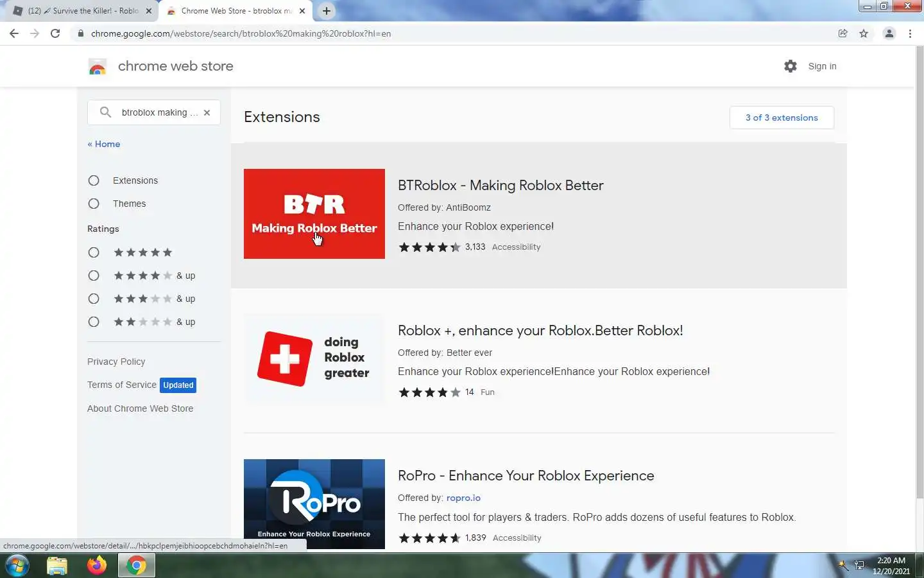Open About Chrome Web Store link
The height and width of the screenshot is (578, 924).
[140, 408]
